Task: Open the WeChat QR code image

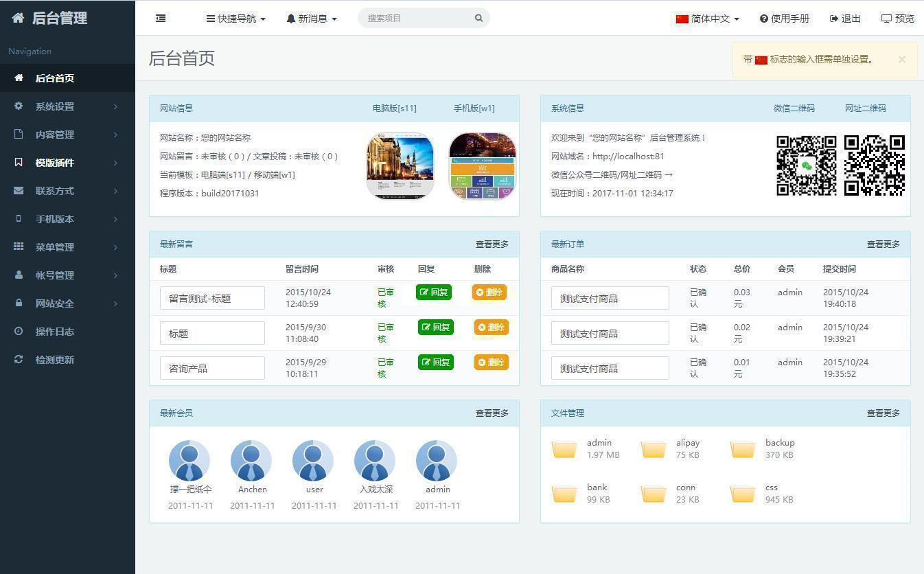Action: 807,165
